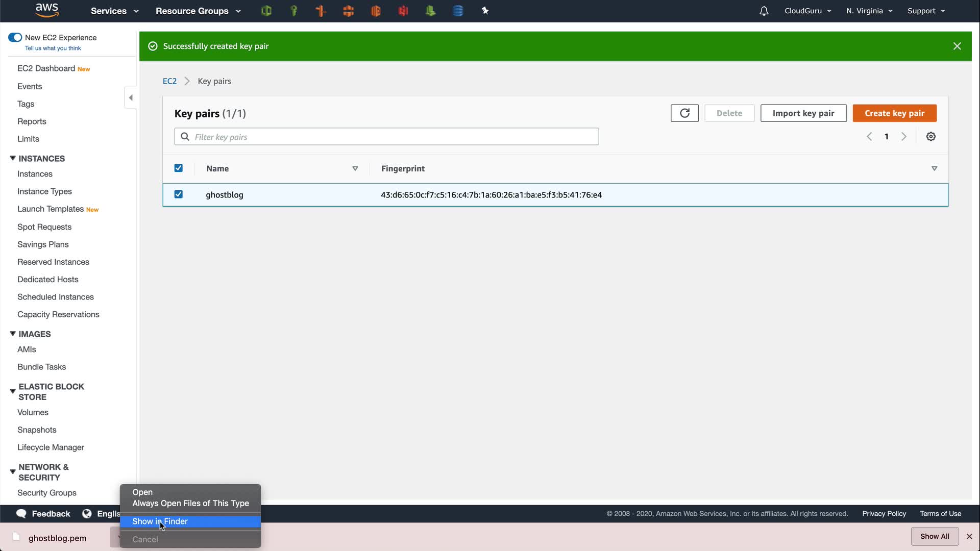Collapse the INSTANCES sidebar section

(13, 159)
